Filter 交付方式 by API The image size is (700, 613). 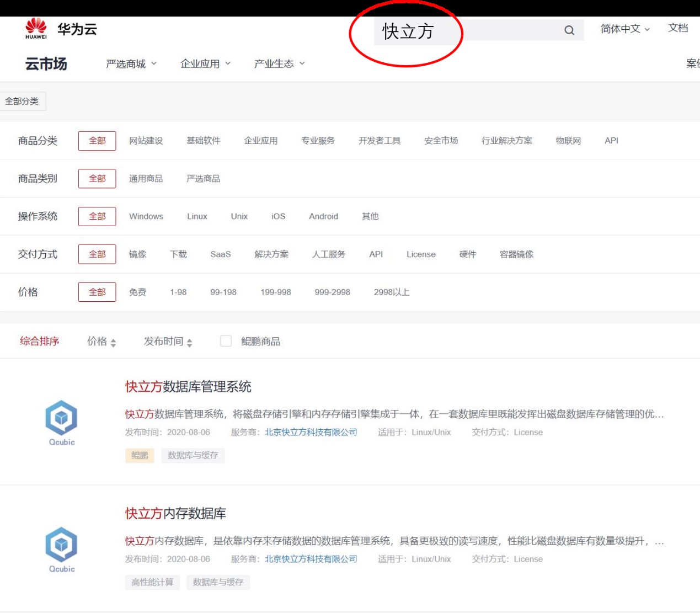pos(376,254)
